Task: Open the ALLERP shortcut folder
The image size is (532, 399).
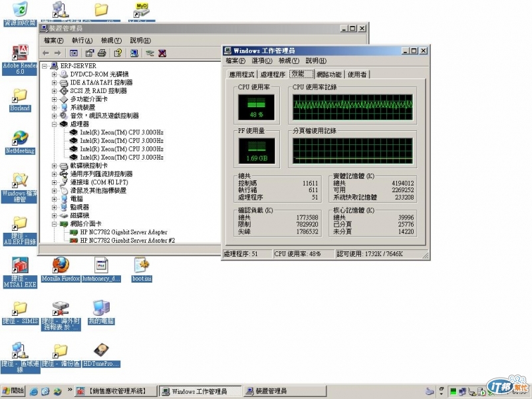Action: coord(20,231)
